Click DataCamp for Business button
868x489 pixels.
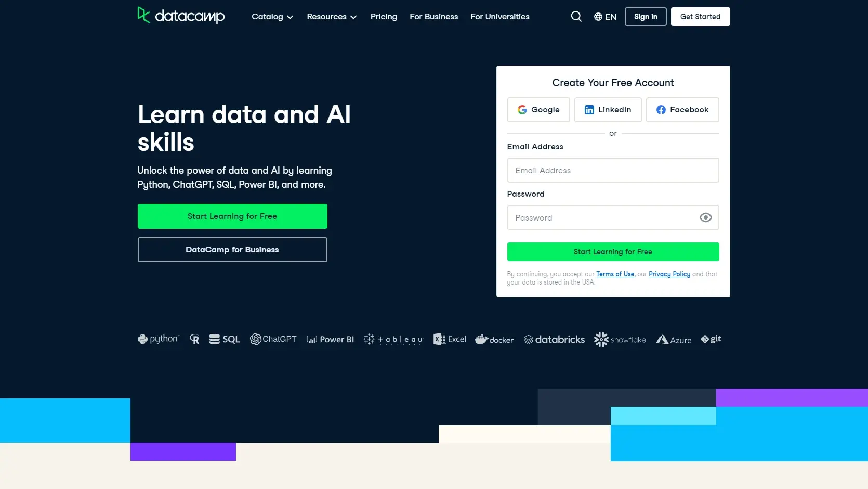click(232, 250)
